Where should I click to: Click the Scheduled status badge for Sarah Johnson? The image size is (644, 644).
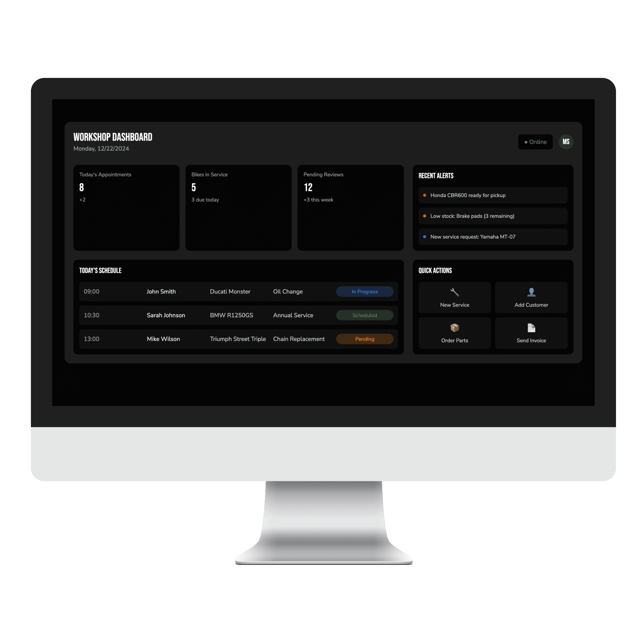click(x=365, y=315)
